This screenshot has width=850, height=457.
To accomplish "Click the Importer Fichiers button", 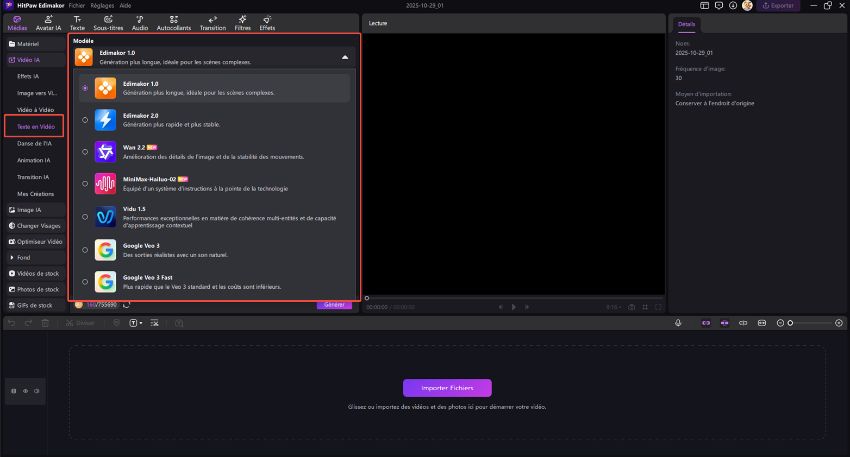I will (x=447, y=388).
